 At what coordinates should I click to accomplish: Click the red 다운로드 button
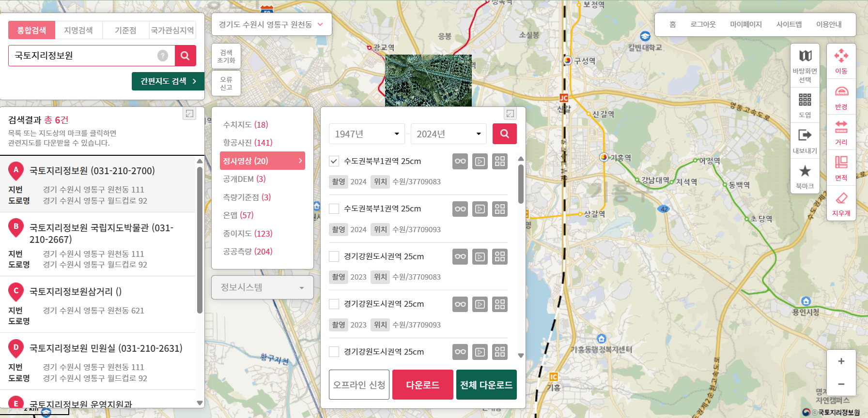(423, 385)
